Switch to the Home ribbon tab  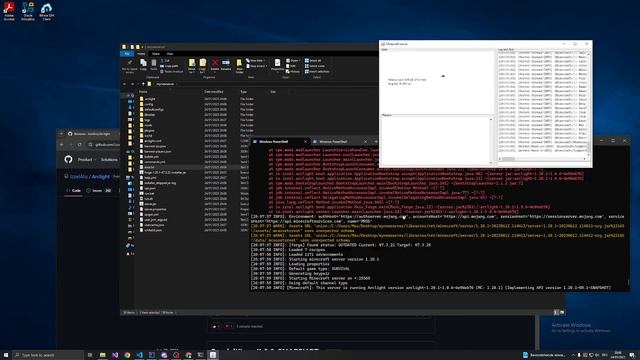[x=141, y=53]
